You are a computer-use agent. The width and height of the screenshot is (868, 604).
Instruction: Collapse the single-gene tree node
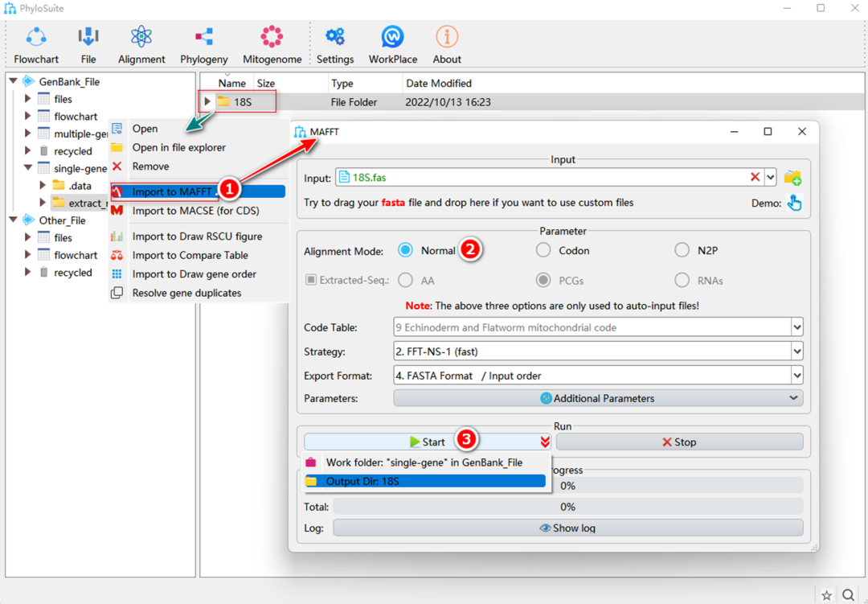[x=28, y=167]
